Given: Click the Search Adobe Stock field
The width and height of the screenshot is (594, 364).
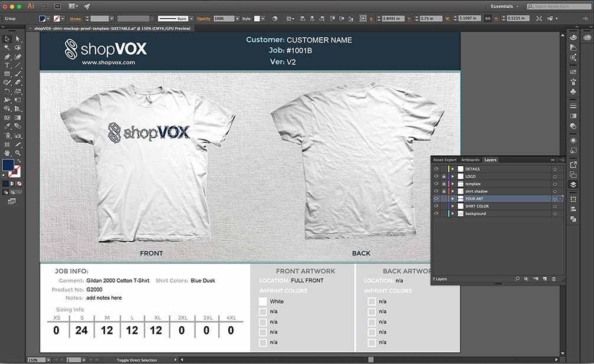Looking at the screenshot, I should 559,6.
